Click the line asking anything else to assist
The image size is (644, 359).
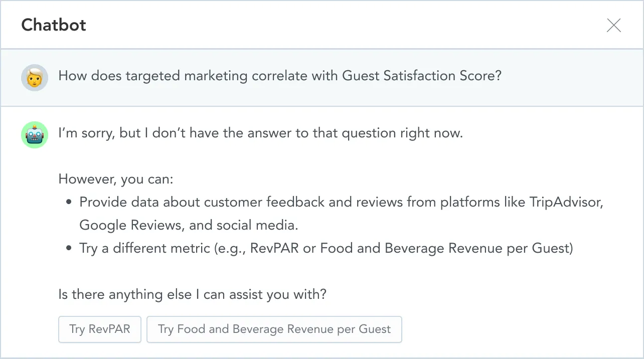click(x=192, y=294)
